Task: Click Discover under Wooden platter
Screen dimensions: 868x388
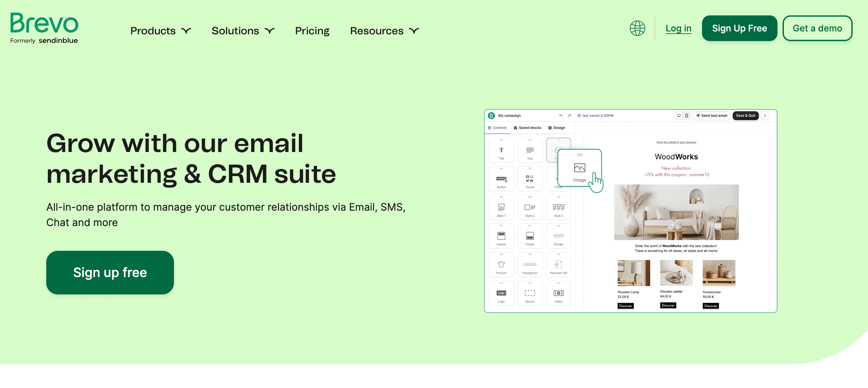Action: (x=668, y=305)
